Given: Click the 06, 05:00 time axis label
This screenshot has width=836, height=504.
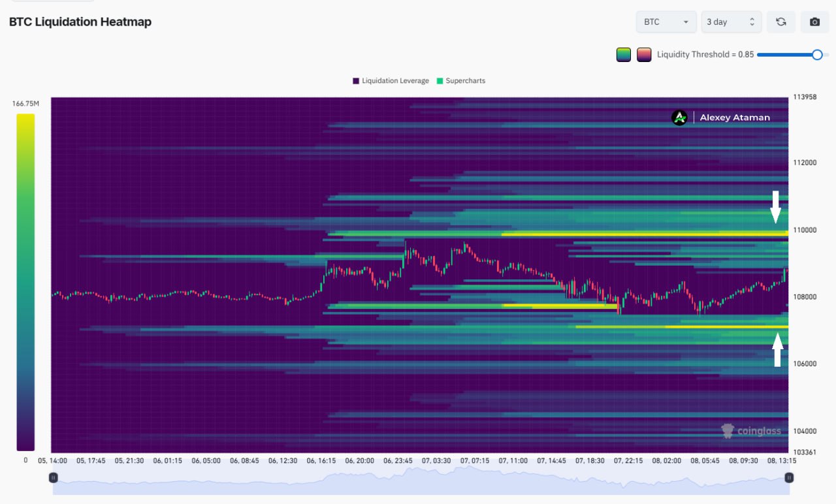Looking at the screenshot, I should [x=206, y=460].
